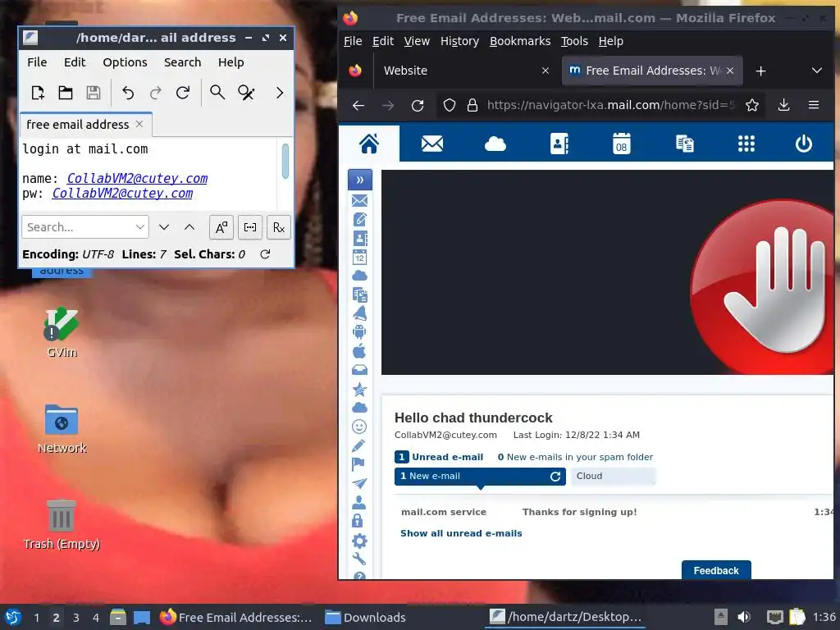Toggle whole word search option
The height and width of the screenshot is (630, 840).
[250, 227]
